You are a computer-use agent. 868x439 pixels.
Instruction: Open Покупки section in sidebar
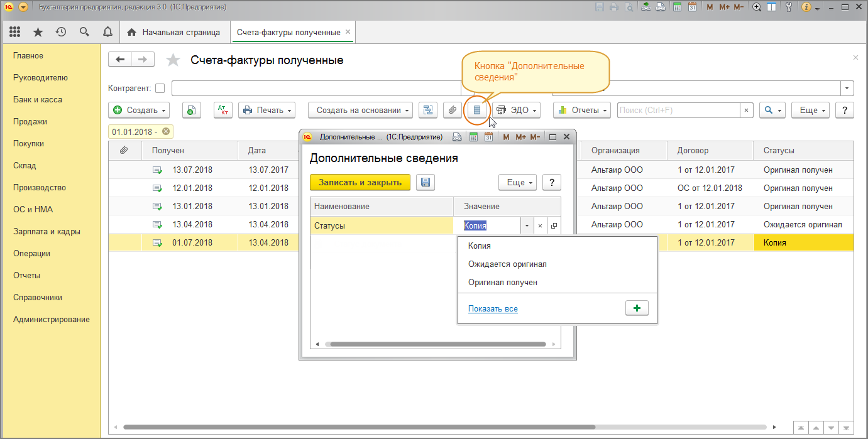click(28, 143)
